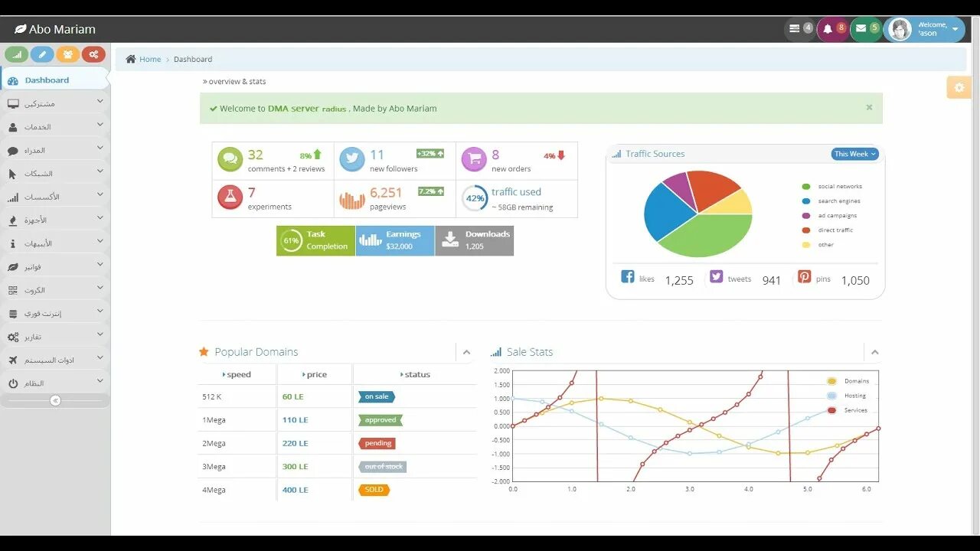Open the تقارير sidebar item
Screen dimensions: 980x551
tap(55, 337)
